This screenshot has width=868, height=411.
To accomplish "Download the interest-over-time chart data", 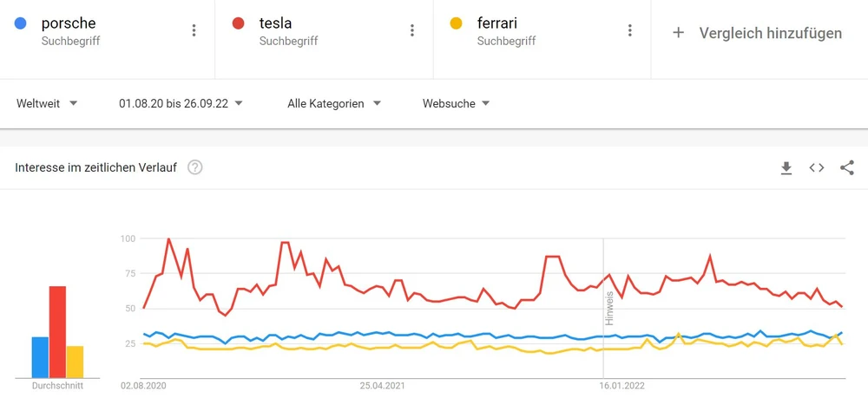I will pyautogui.click(x=786, y=168).
